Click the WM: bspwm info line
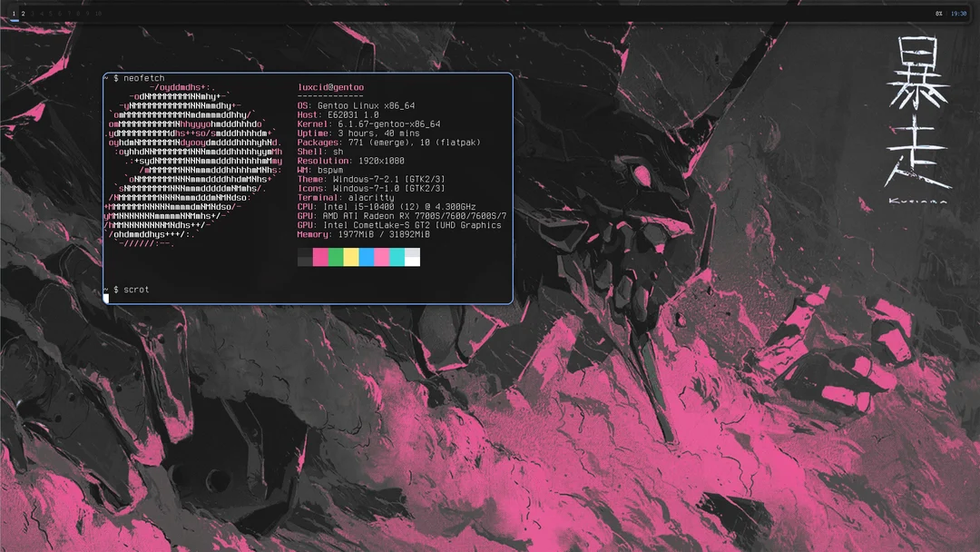Screen dimensions: 980x552 319,170
